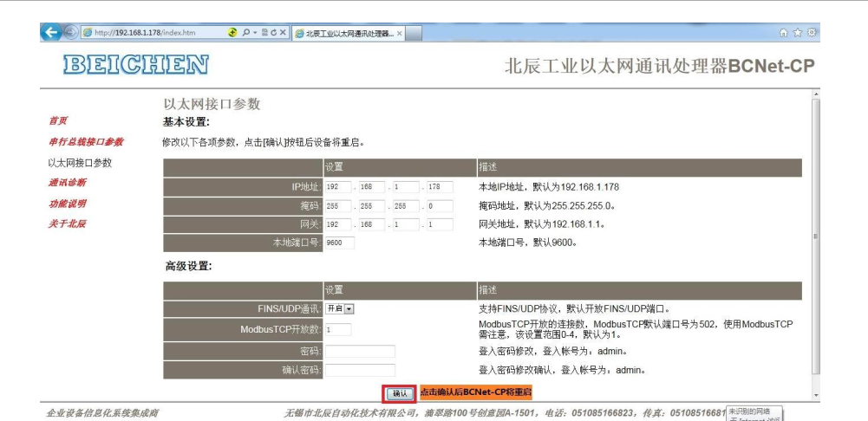Open the browser tools gear icon
868x421 pixels.
pos(812,33)
